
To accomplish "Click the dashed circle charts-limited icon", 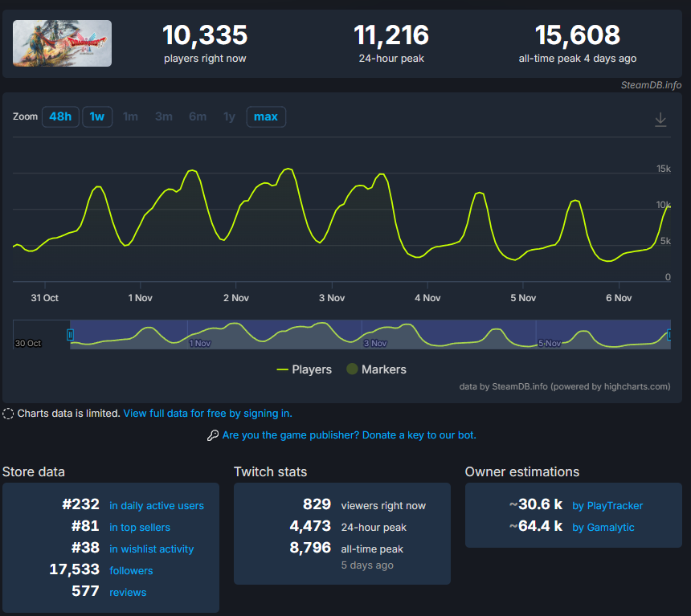I will pyautogui.click(x=8, y=414).
